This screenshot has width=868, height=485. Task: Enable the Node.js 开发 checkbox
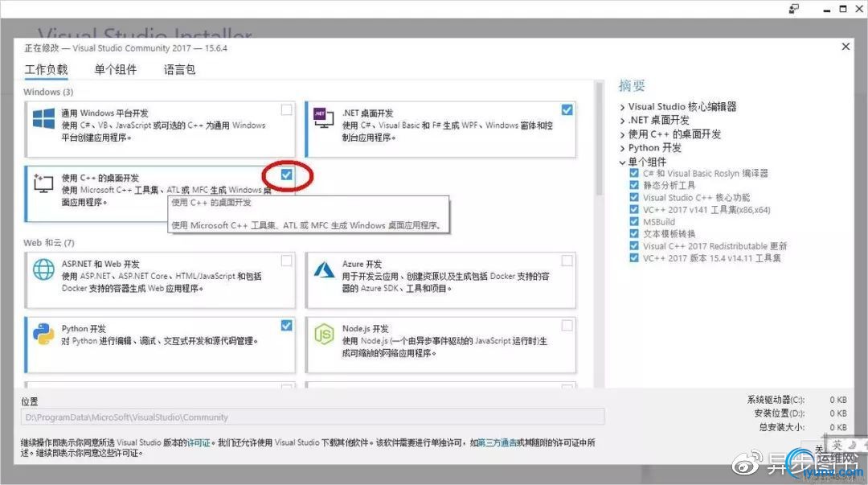click(x=567, y=326)
